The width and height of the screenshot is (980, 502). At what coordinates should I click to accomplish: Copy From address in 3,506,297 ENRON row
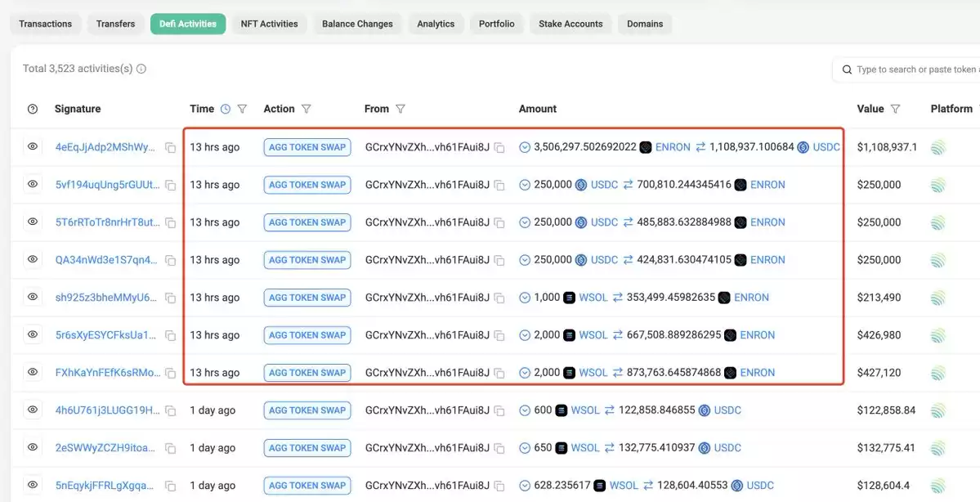[499, 147]
